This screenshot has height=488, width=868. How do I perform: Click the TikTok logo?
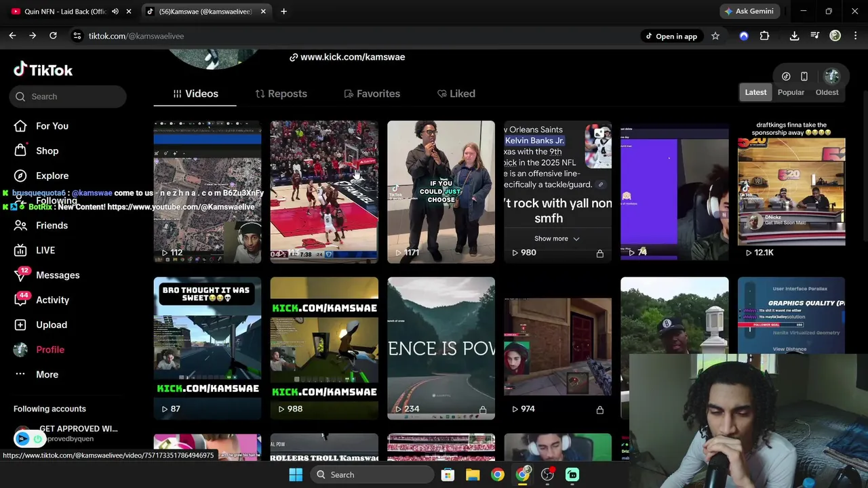[43, 69]
